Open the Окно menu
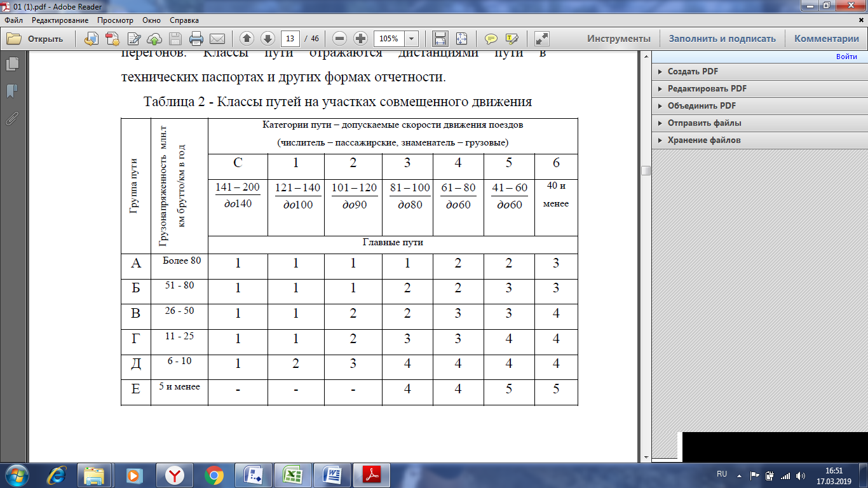Screen dimensions: 868x488 pos(152,20)
